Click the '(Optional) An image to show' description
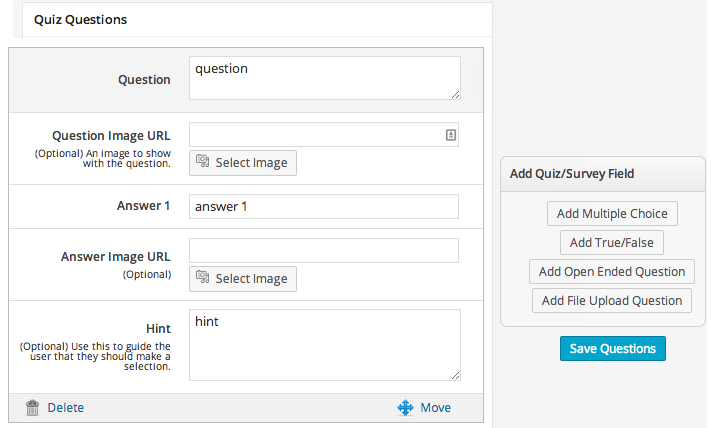Viewport: 711px width, 428px height. (x=103, y=158)
